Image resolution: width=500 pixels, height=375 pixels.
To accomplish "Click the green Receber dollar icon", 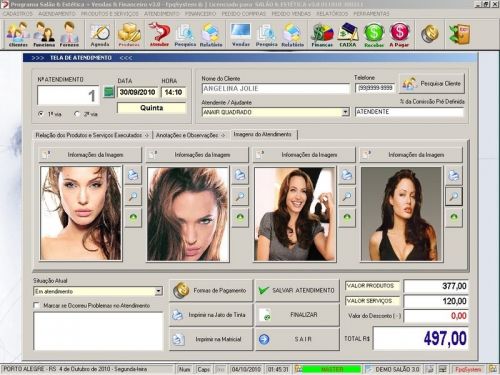I will (x=374, y=34).
